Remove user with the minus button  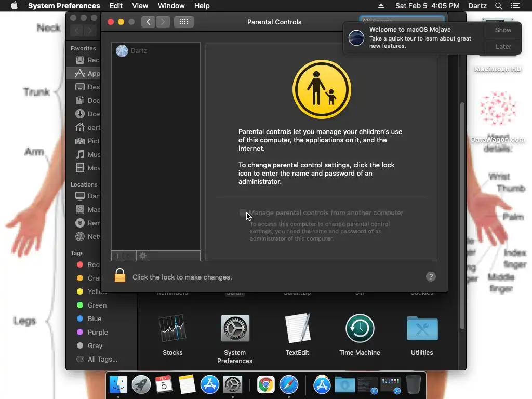pos(130,256)
